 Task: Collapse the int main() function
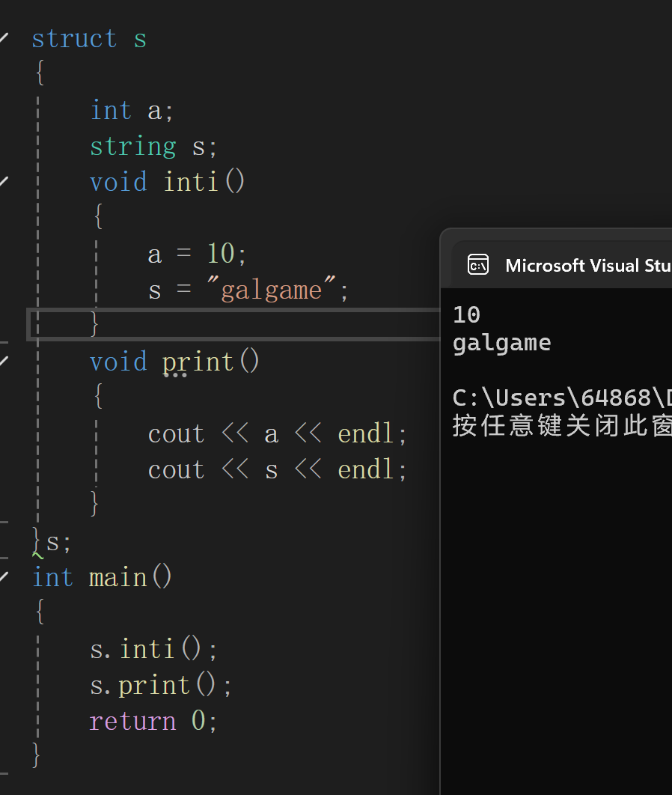(4, 576)
